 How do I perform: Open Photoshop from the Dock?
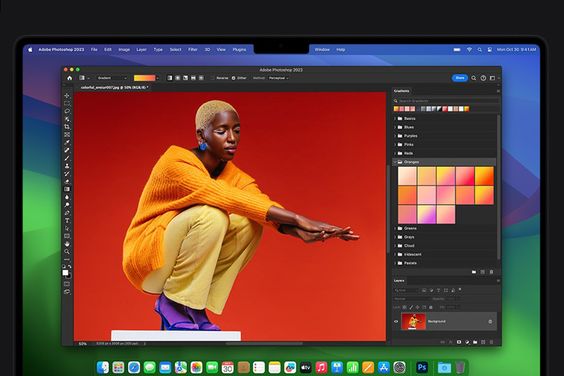(422, 367)
